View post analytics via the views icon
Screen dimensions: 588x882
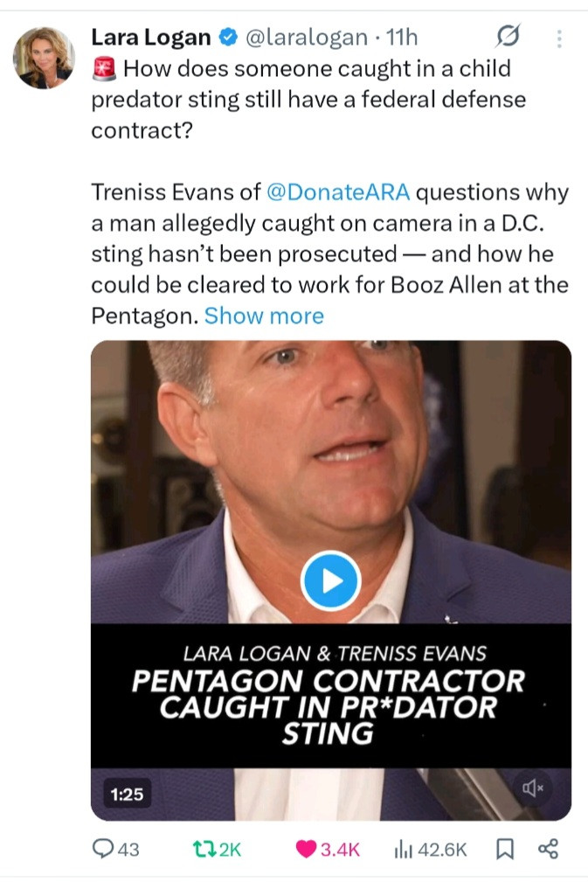tap(404, 848)
